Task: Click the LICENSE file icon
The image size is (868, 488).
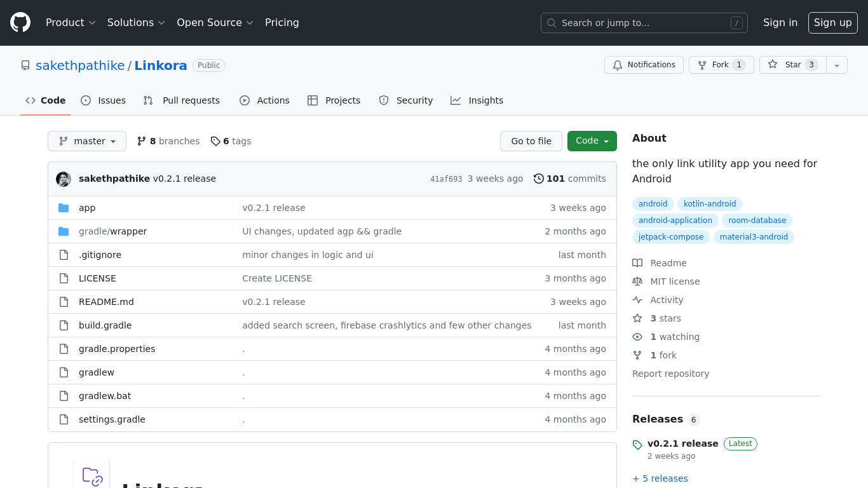Action: (x=64, y=278)
